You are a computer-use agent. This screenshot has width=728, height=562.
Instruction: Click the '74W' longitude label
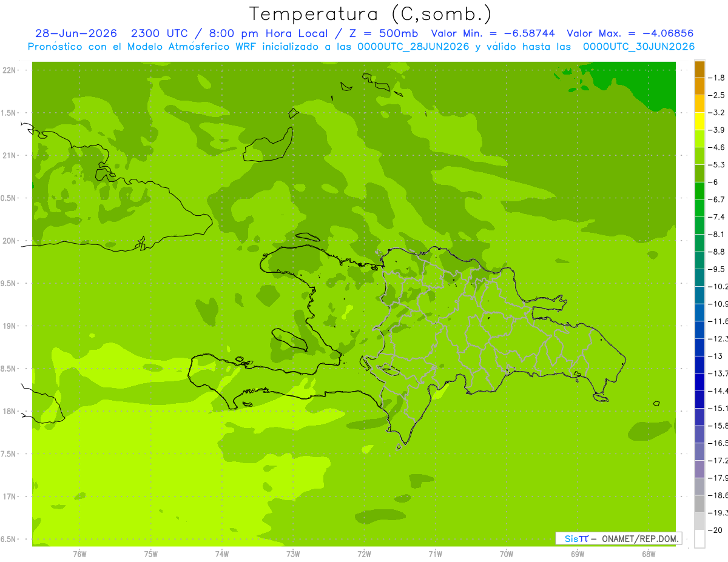[222, 554]
